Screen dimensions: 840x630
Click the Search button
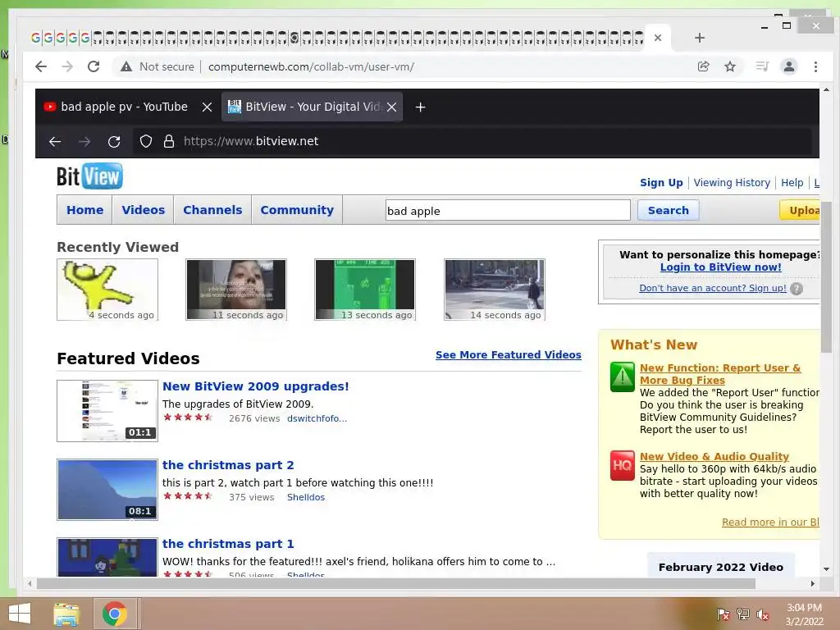(668, 211)
